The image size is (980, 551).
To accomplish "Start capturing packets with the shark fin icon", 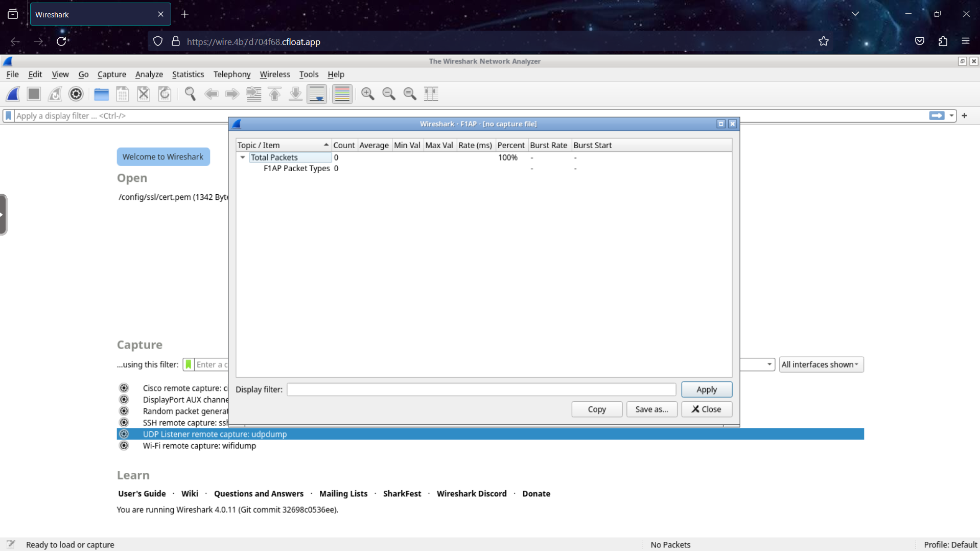I will (x=13, y=94).
